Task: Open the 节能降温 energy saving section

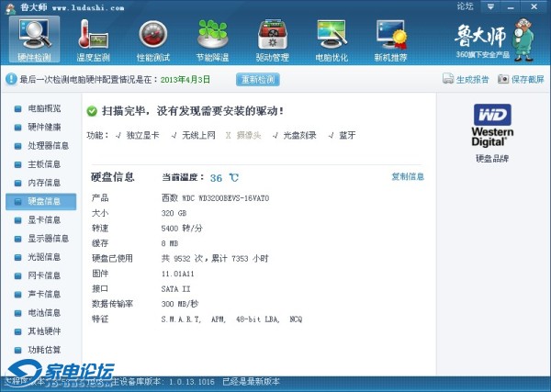Action: click(213, 39)
